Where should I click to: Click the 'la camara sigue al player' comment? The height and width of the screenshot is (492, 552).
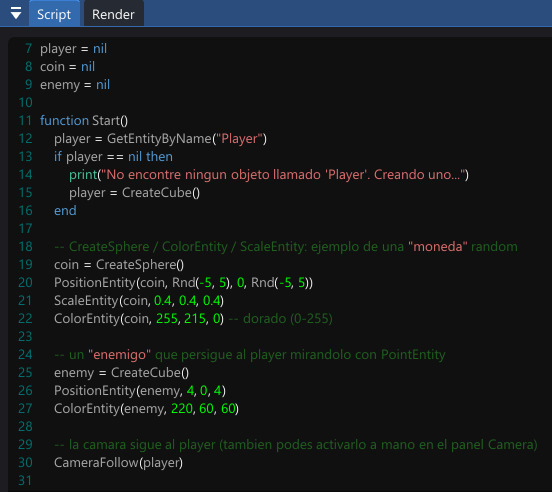point(296,445)
